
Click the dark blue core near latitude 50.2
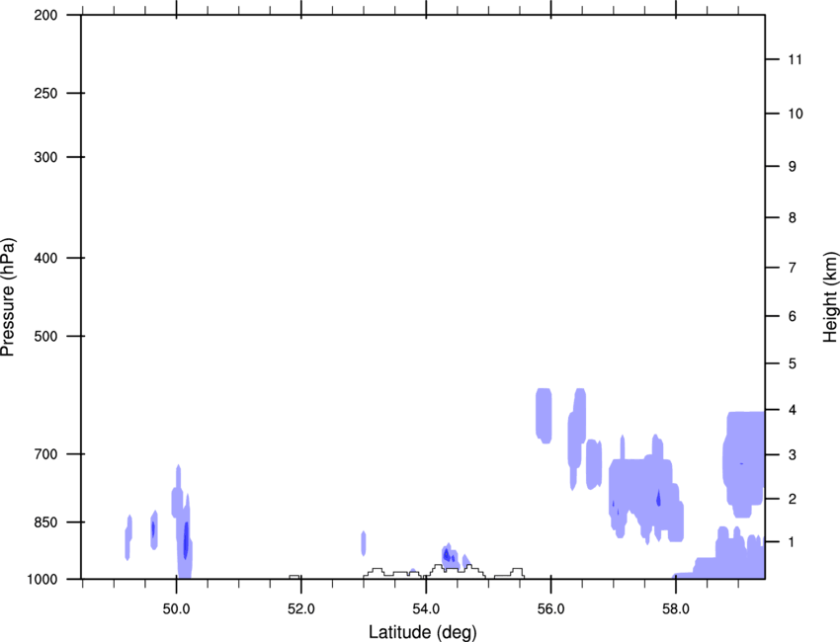186,539
